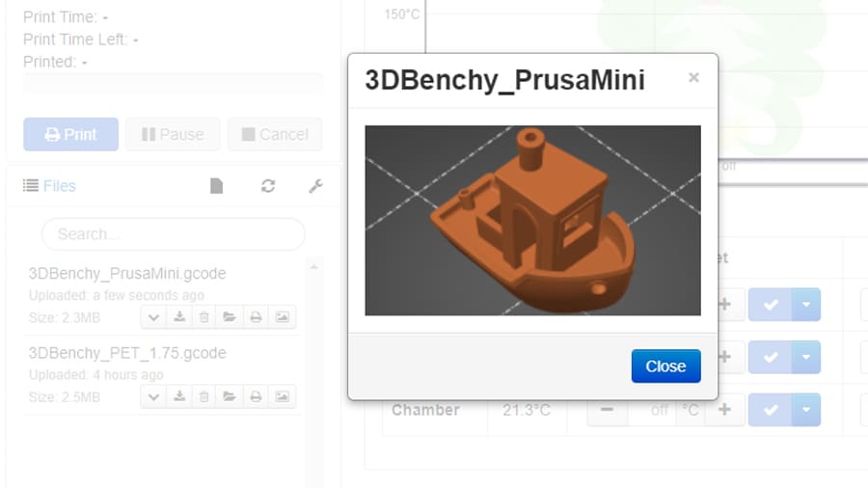Print 3DBenchy_PET_1.75.gcode with printer icon
This screenshot has height=488, width=868.
click(256, 396)
